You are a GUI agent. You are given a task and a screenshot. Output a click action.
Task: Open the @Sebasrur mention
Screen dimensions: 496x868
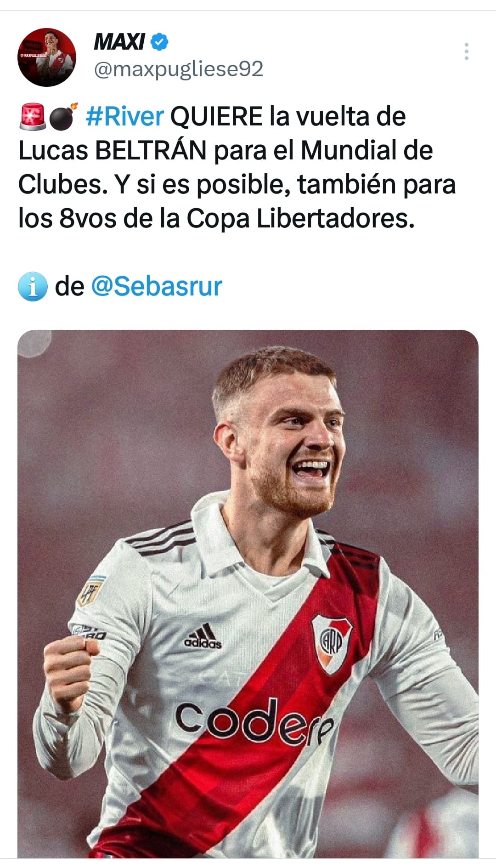coord(157,286)
